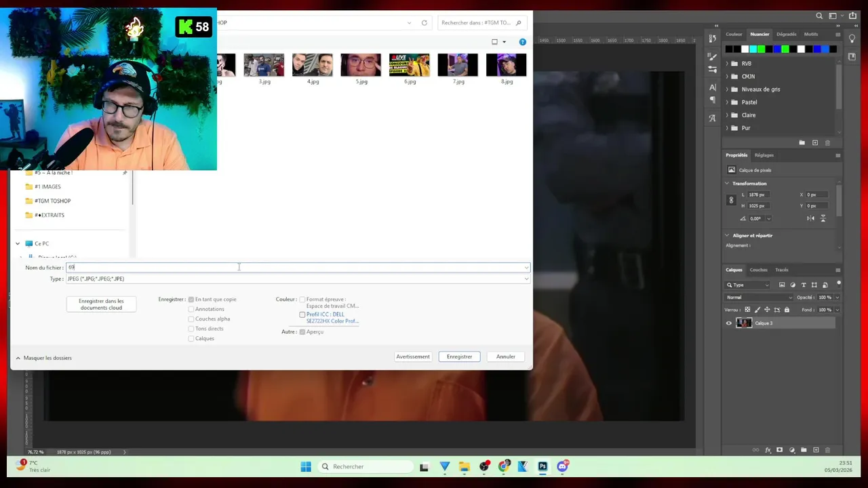The width and height of the screenshot is (868, 488).
Task: Open the History panel icon
Action: (713, 39)
